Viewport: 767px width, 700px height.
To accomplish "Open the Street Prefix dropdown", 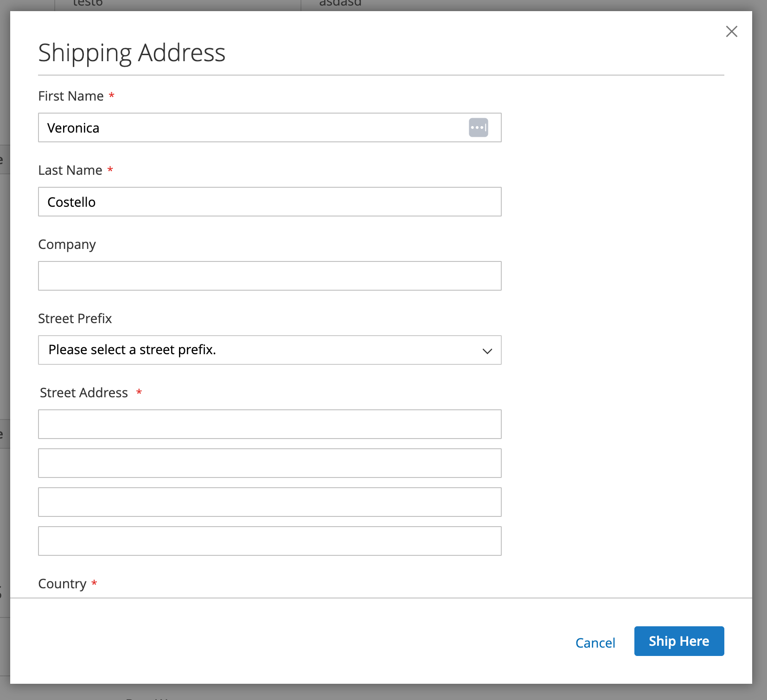I will pyautogui.click(x=269, y=350).
